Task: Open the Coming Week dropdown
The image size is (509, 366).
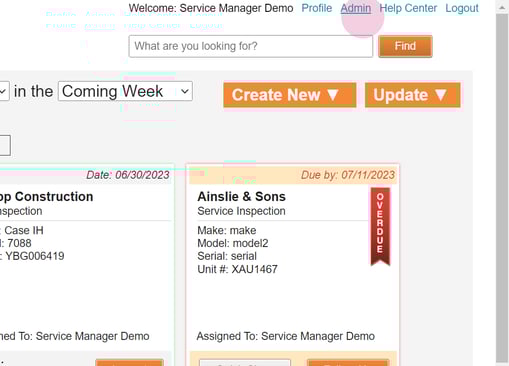Action: [x=125, y=91]
